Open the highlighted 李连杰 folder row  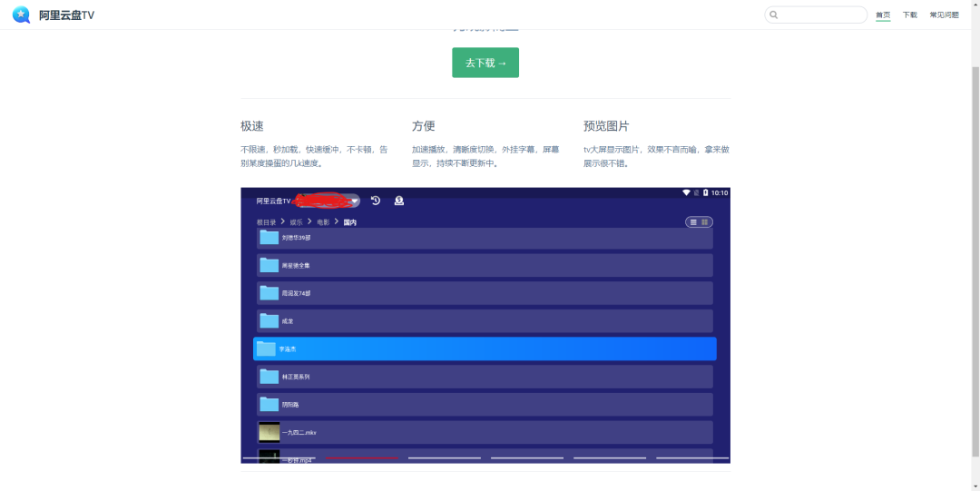[x=485, y=349]
